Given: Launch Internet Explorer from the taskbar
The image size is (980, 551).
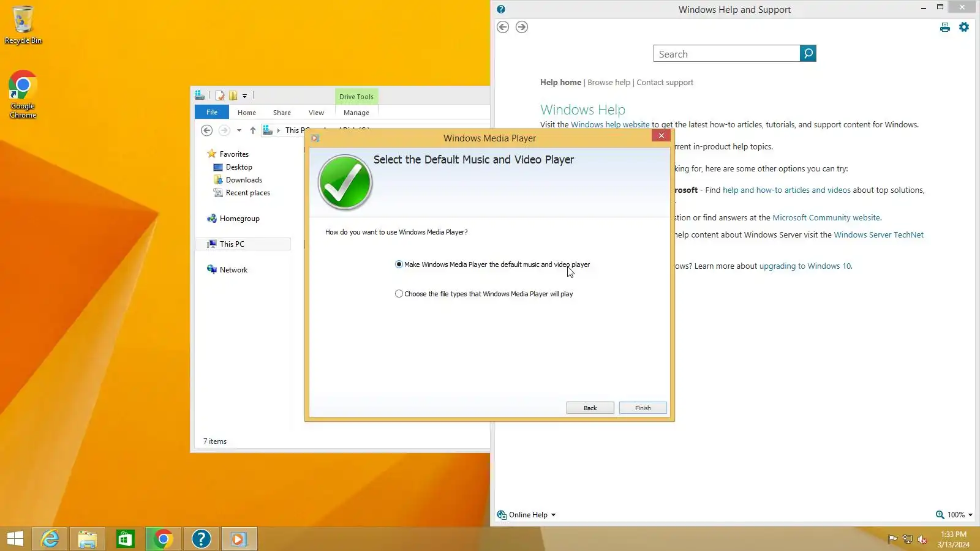Looking at the screenshot, I should 50,539.
